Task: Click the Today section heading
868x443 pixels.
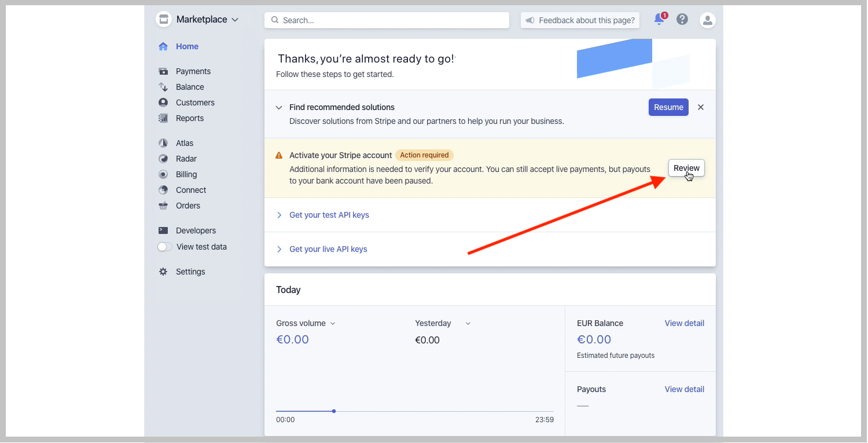Action: (x=288, y=290)
